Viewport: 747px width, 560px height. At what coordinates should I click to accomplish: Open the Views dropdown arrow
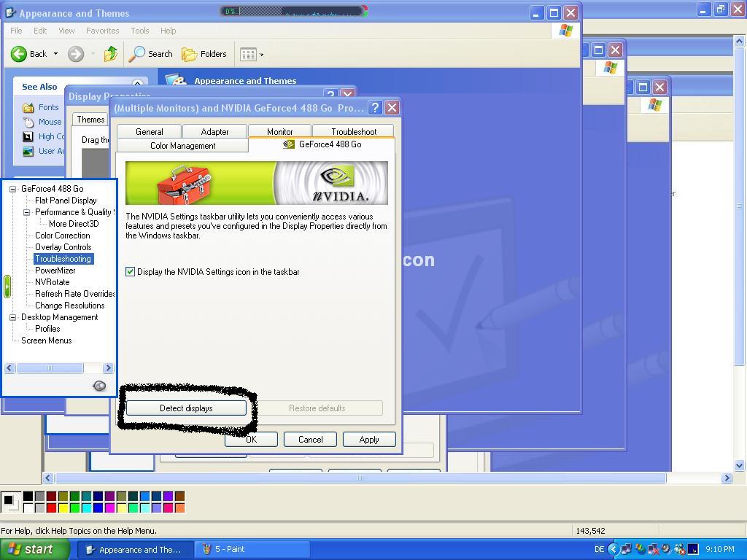(x=262, y=55)
